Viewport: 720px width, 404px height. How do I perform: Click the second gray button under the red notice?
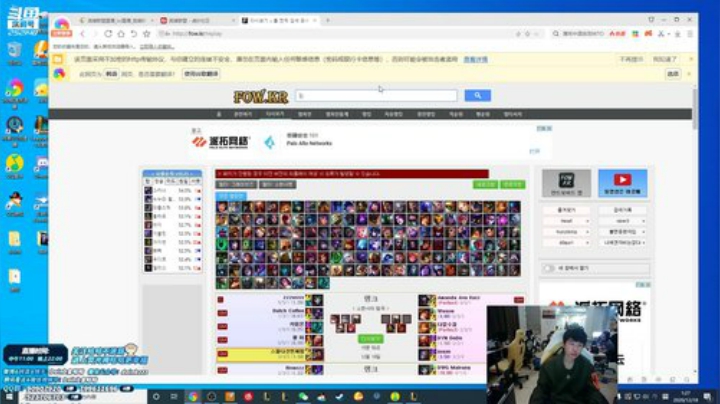click(278, 185)
